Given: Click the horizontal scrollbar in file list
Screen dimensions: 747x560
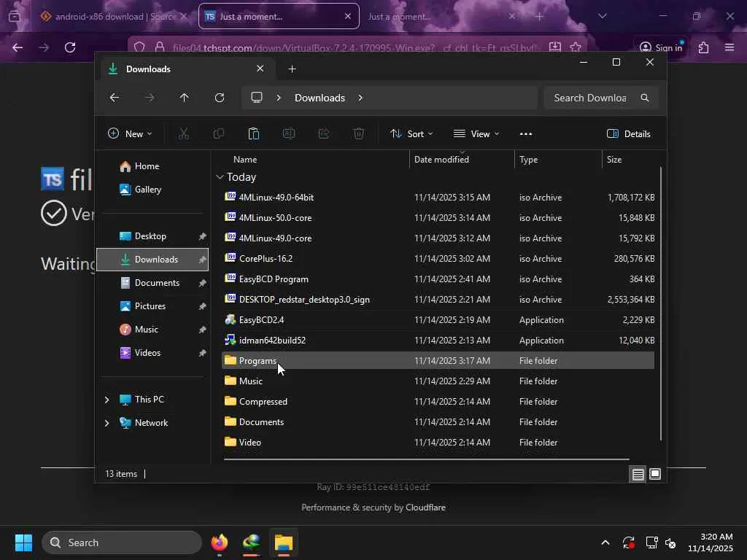Looking at the screenshot, I should click(426, 459).
